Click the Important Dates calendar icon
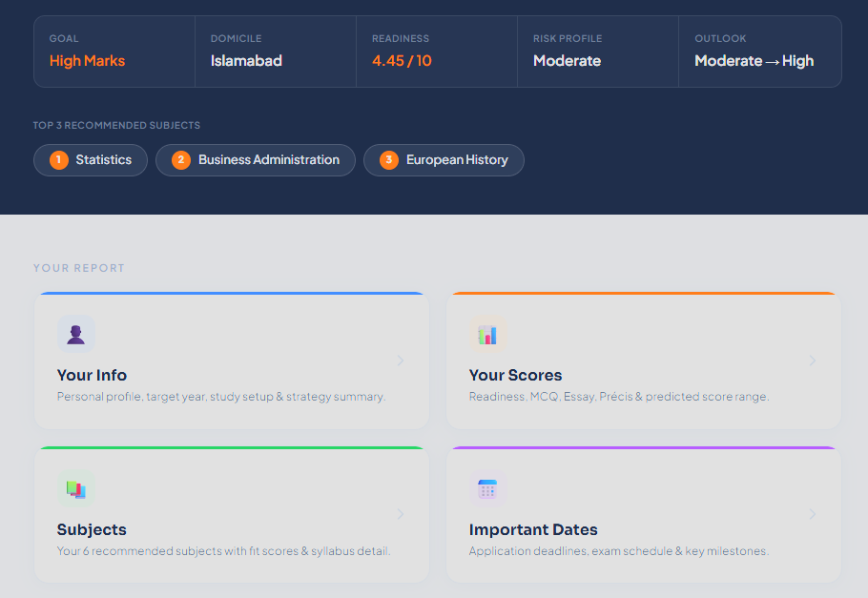The image size is (868, 598). [487, 488]
